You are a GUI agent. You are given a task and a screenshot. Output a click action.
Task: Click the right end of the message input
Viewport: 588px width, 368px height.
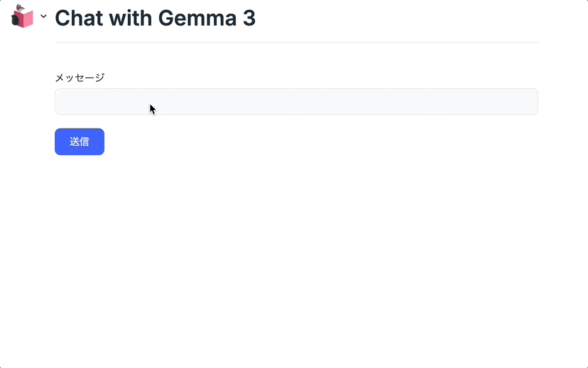pos(526,102)
